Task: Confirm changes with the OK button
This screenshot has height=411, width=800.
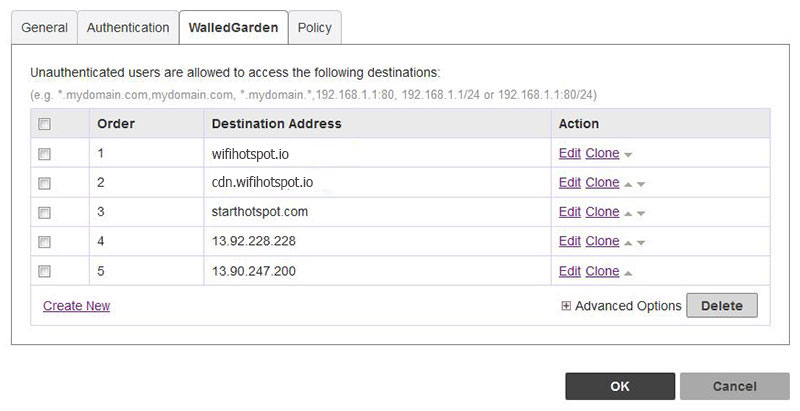Action: pyautogui.click(x=619, y=386)
